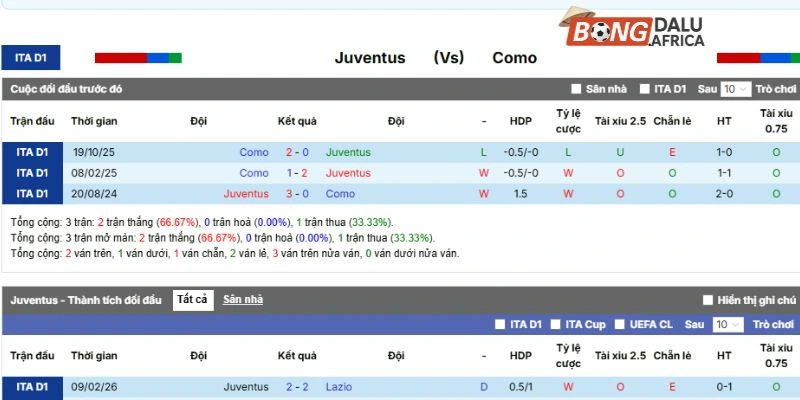
Task: Open the 3 - 0 result of 20/08/24
Action: (296, 194)
